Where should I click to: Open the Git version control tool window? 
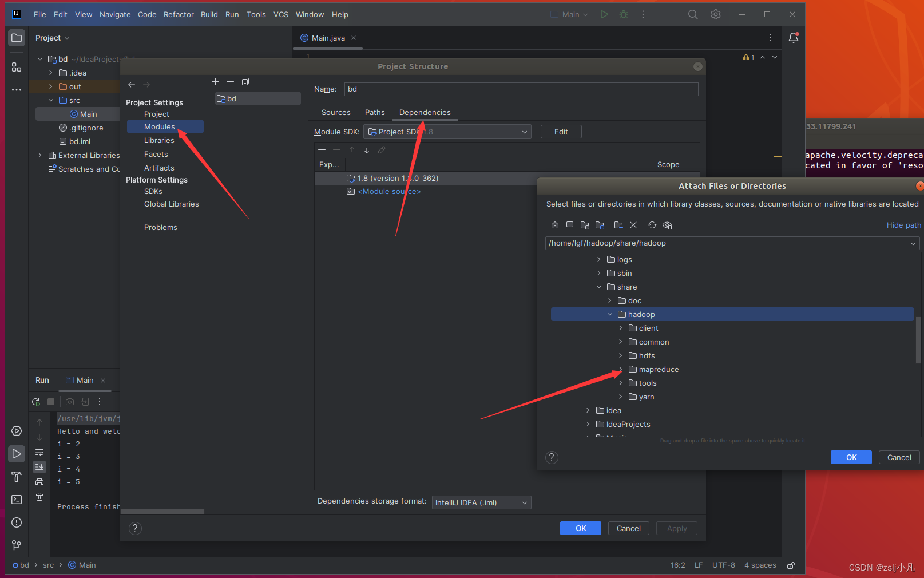[x=17, y=545]
